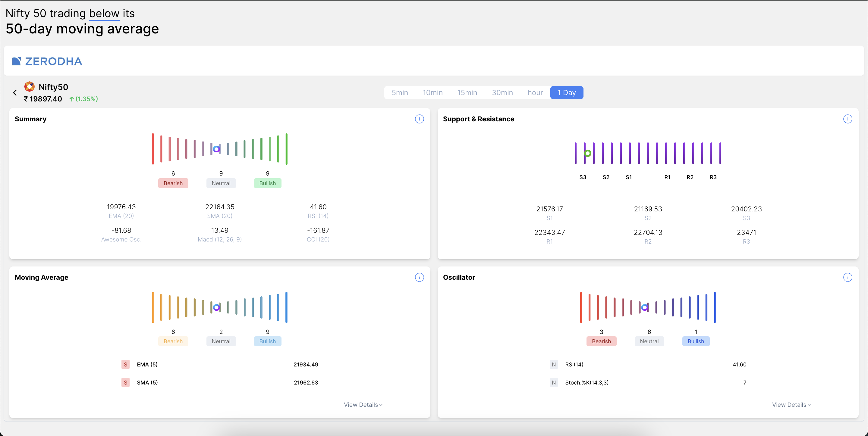Click the S1 label under the gauge
The height and width of the screenshot is (436, 868).
(x=628, y=177)
